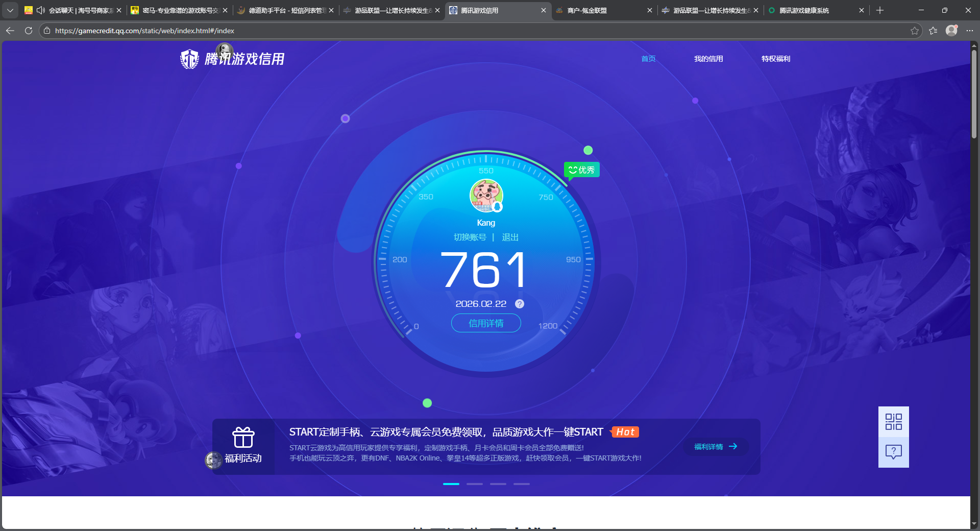The width and height of the screenshot is (980, 531).
Task: Click Kang's avatar inside the credit gauge
Action: pos(485,196)
